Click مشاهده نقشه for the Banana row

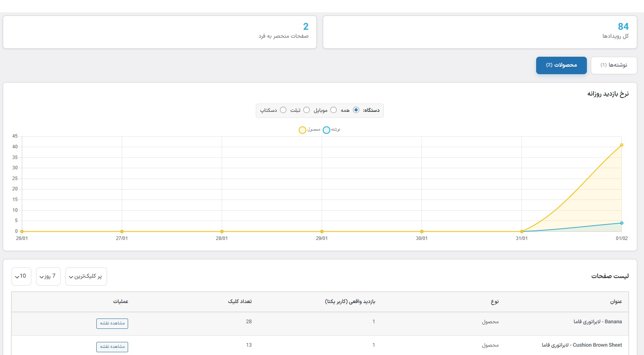112,323
